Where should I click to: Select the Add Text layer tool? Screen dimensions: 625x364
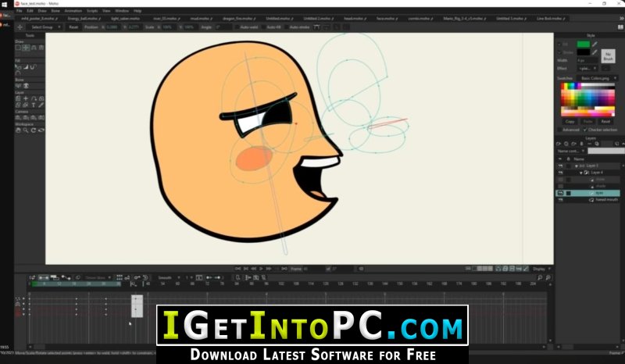pos(34,105)
